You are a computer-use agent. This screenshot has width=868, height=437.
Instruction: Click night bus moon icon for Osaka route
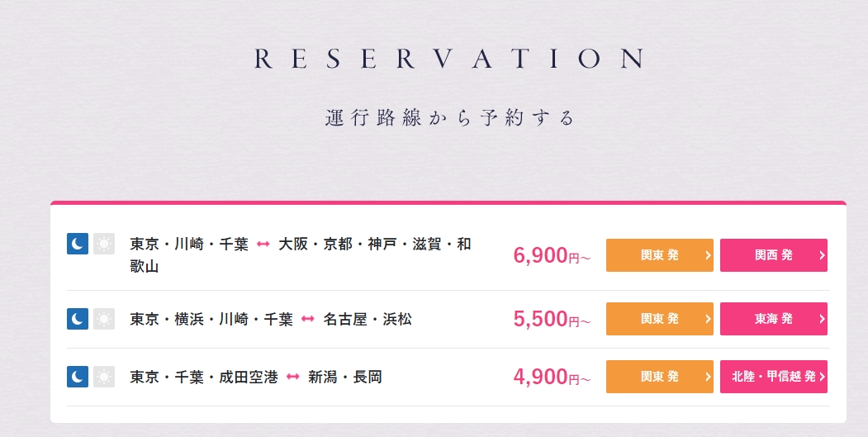coord(78,244)
